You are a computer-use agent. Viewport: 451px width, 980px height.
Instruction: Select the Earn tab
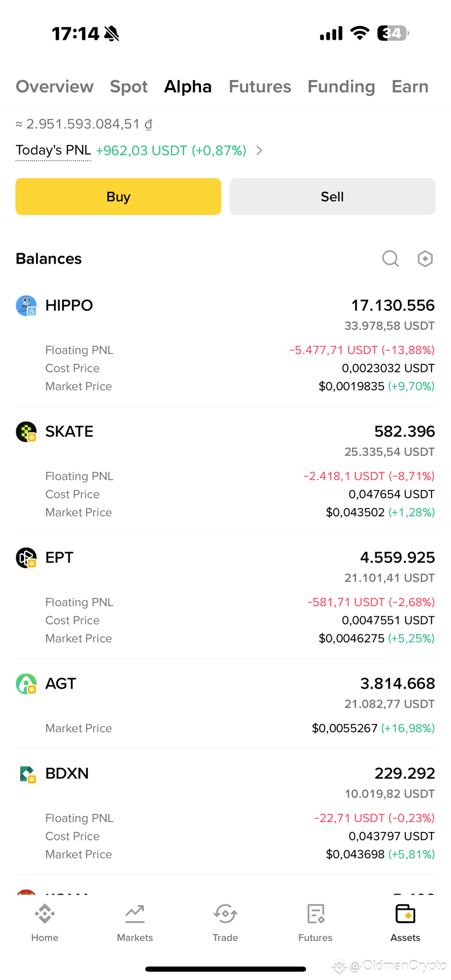(410, 87)
